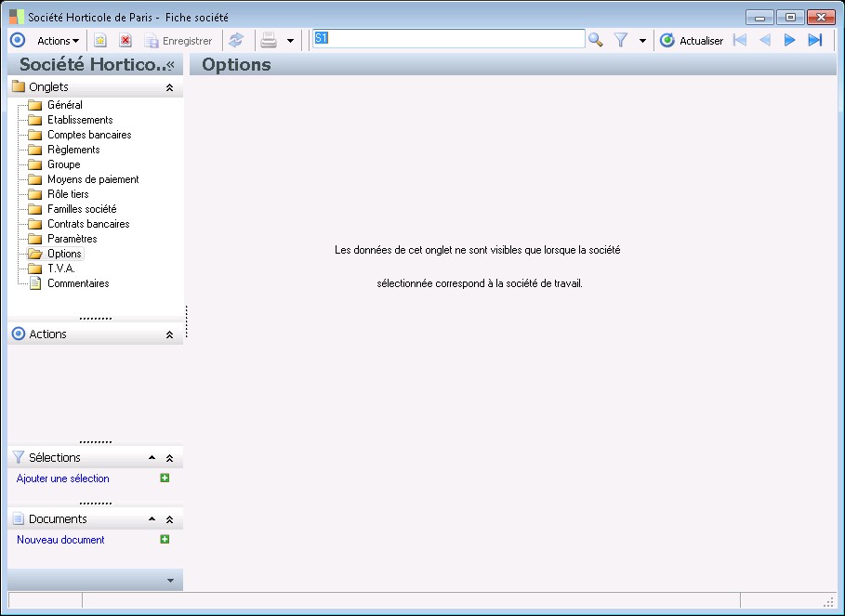Collapse Sélections panel with double chevron
845x616 pixels.
click(x=169, y=458)
